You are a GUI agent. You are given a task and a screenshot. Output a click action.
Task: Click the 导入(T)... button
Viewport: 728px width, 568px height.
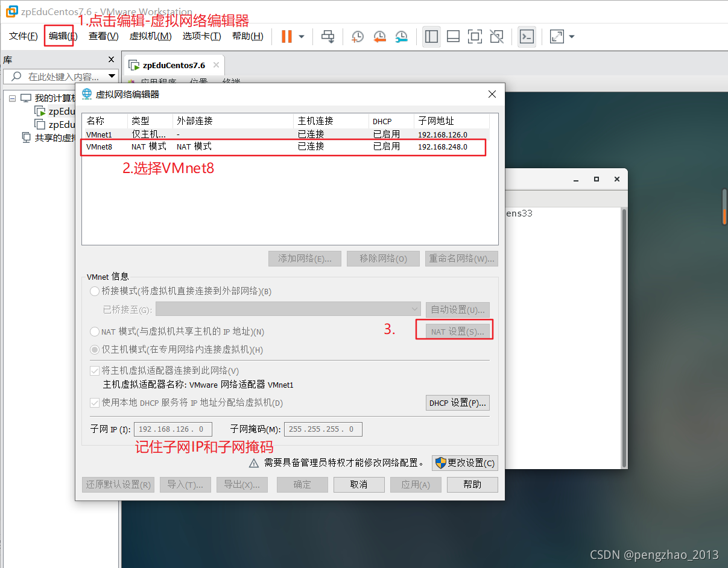186,485
